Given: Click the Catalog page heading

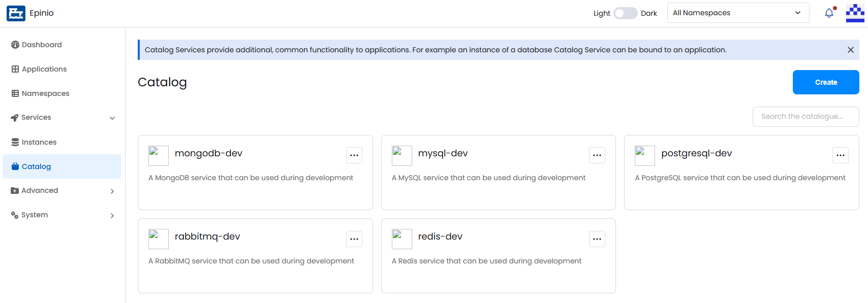Looking at the screenshot, I should point(162,82).
